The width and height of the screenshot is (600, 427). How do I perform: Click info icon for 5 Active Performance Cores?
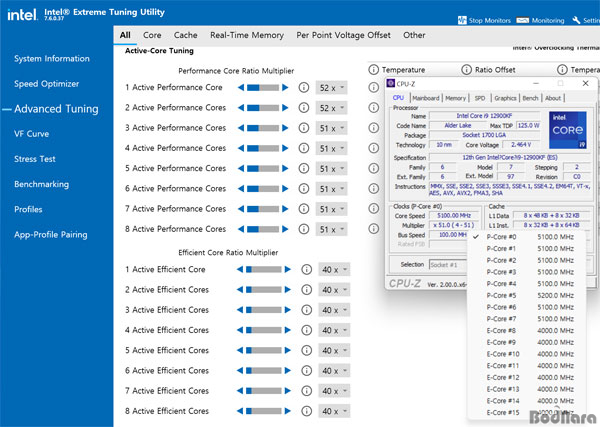click(x=304, y=168)
